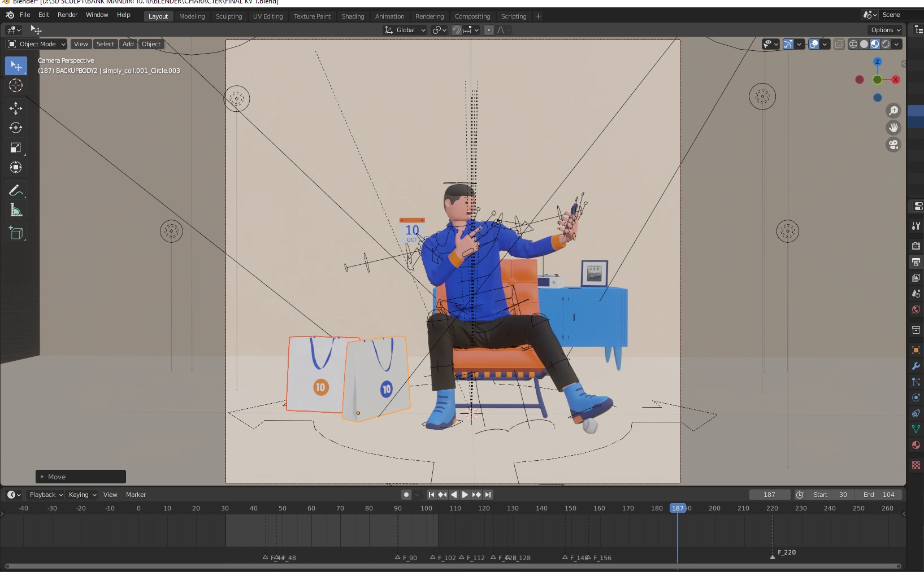Expand the Options dropdown
Image resolution: width=924 pixels, height=572 pixels.
(886, 30)
